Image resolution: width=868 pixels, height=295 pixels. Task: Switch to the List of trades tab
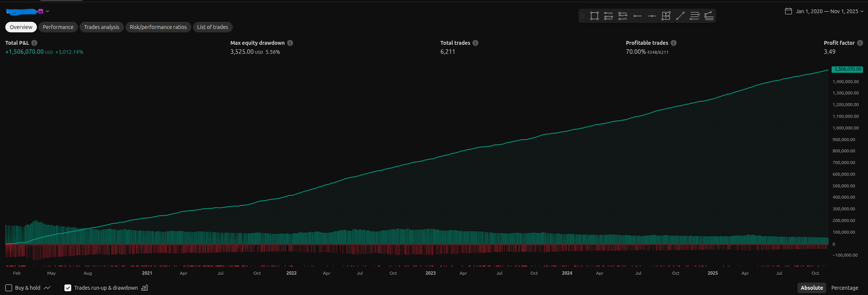[x=212, y=27]
